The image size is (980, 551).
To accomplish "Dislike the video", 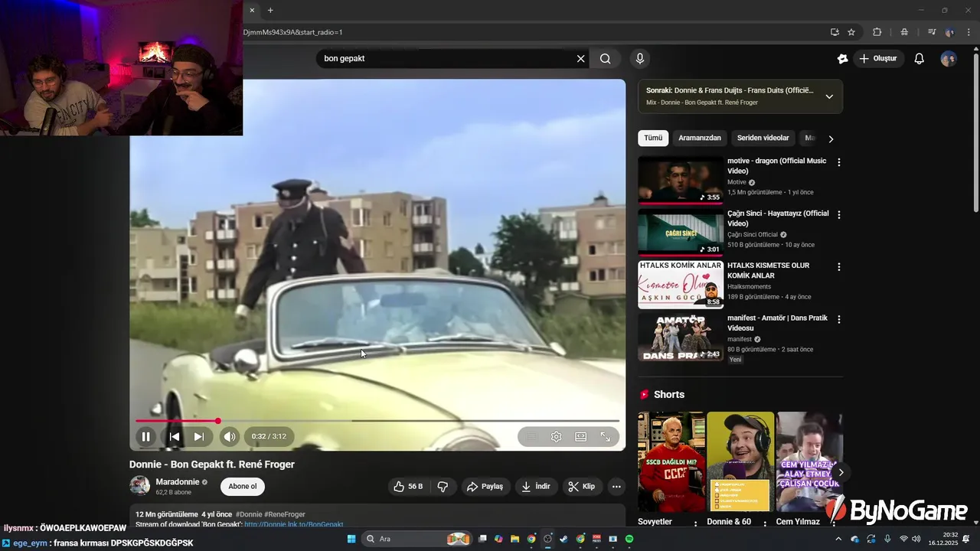I will pyautogui.click(x=443, y=487).
